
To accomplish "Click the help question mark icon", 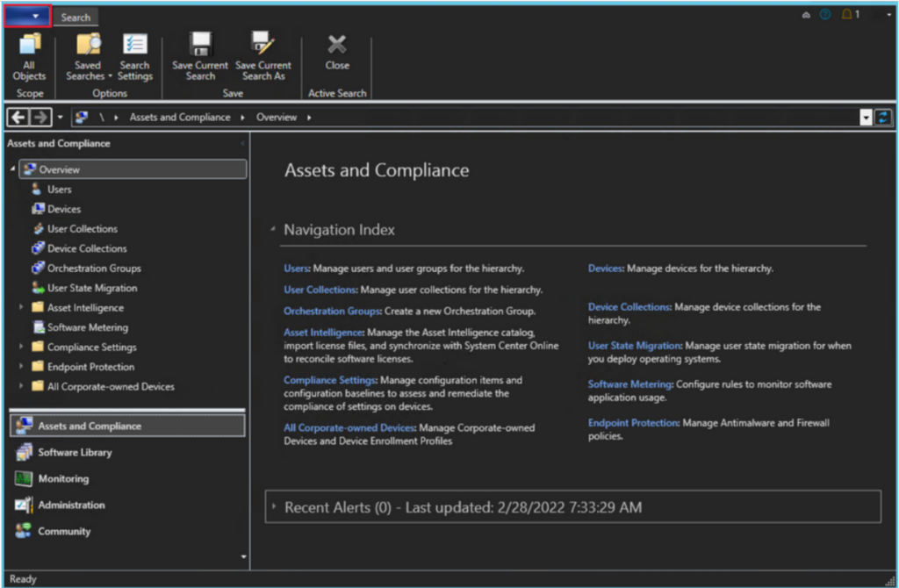I will pyautogui.click(x=825, y=15).
